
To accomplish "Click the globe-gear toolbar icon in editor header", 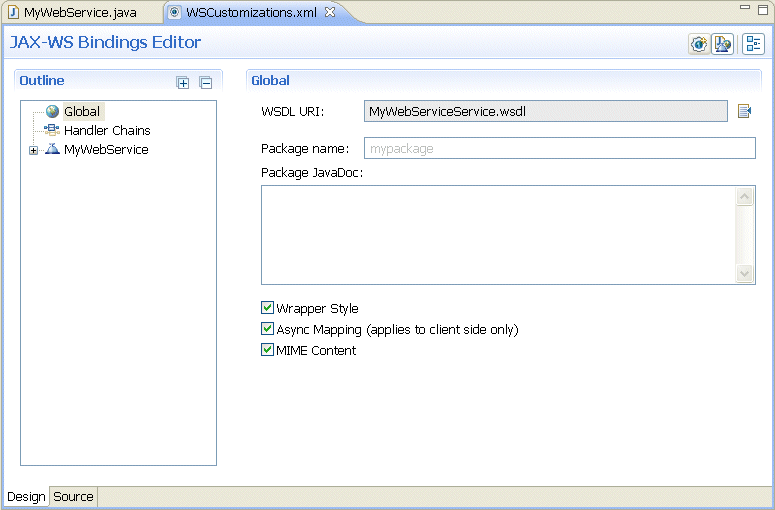I will pos(699,44).
